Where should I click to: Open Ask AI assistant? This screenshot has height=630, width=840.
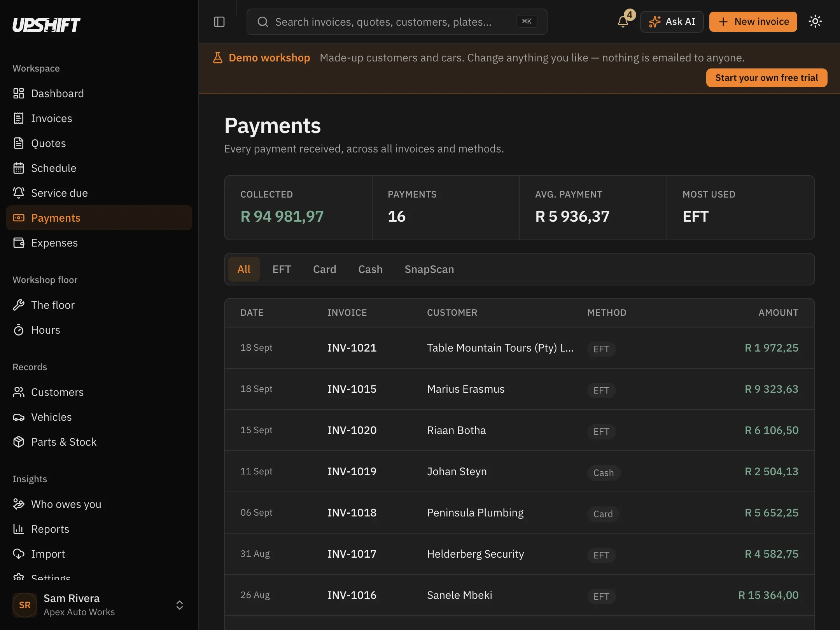672,22
